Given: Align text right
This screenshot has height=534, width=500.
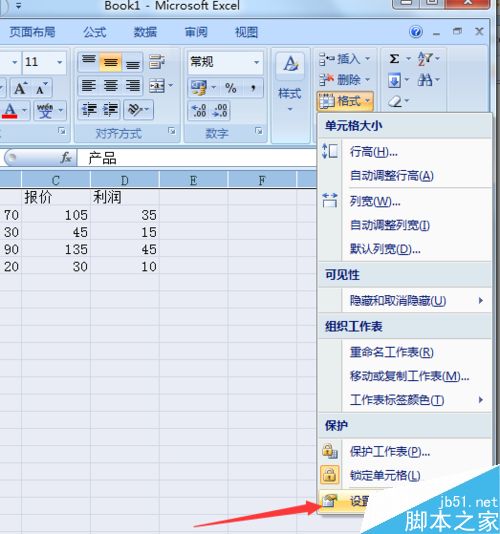Looking at the screenshot, I should click(x=132, y=86).
